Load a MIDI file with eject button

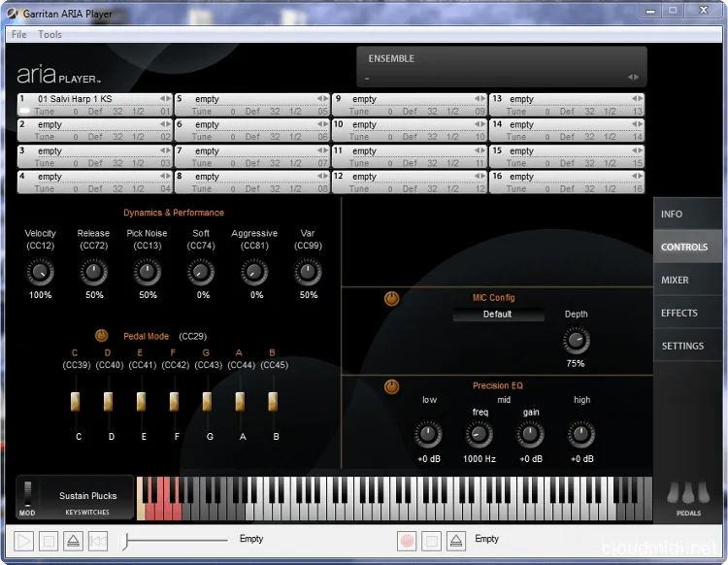(x=74, y=542)
